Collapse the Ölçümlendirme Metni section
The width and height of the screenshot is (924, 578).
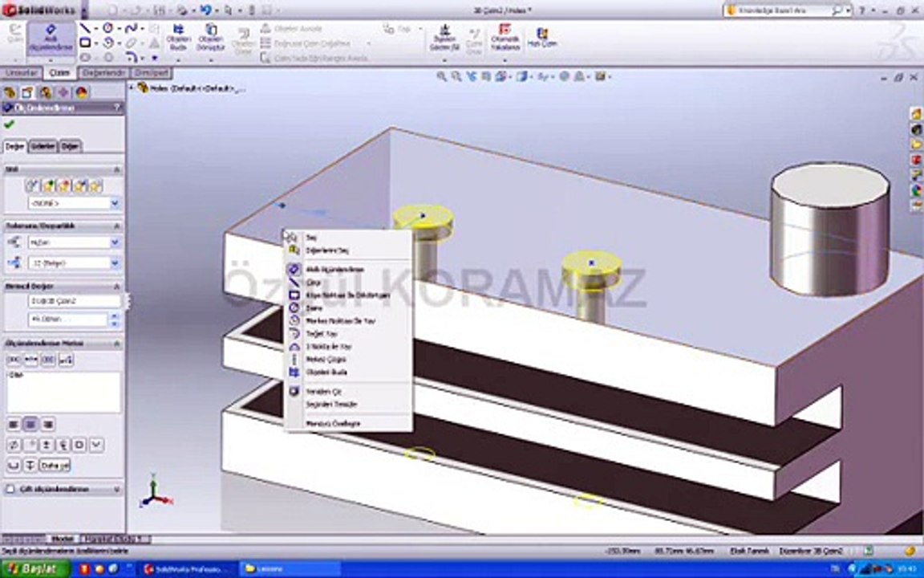pos(116,344)
